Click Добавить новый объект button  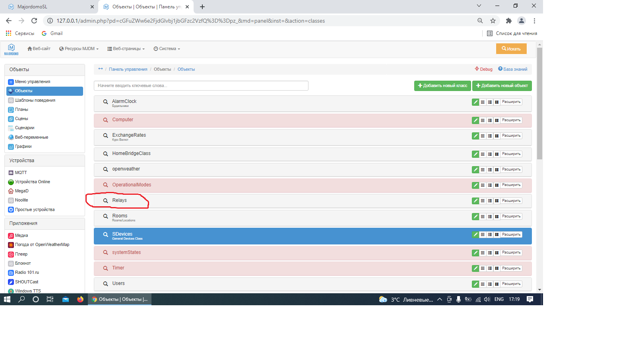tap(502, 86)
